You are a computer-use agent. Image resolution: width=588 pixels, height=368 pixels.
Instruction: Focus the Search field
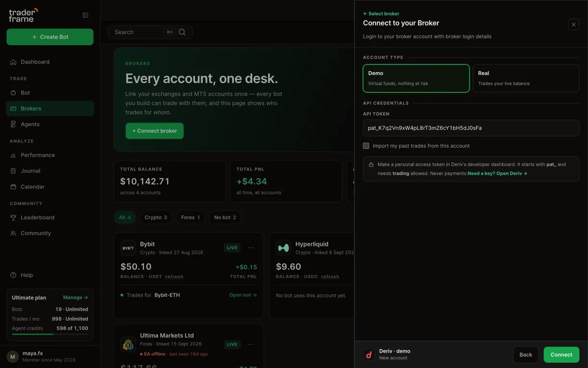click(150, 32)
